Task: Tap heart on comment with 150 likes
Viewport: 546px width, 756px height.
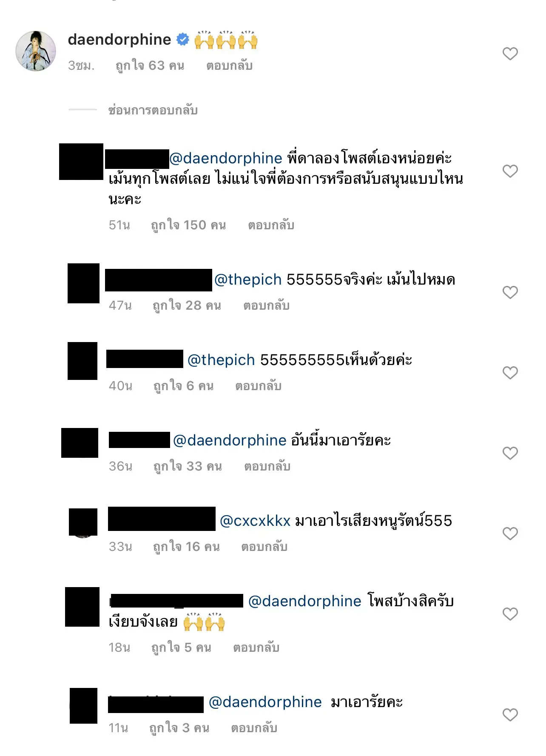Action: [x=510, y=171]
